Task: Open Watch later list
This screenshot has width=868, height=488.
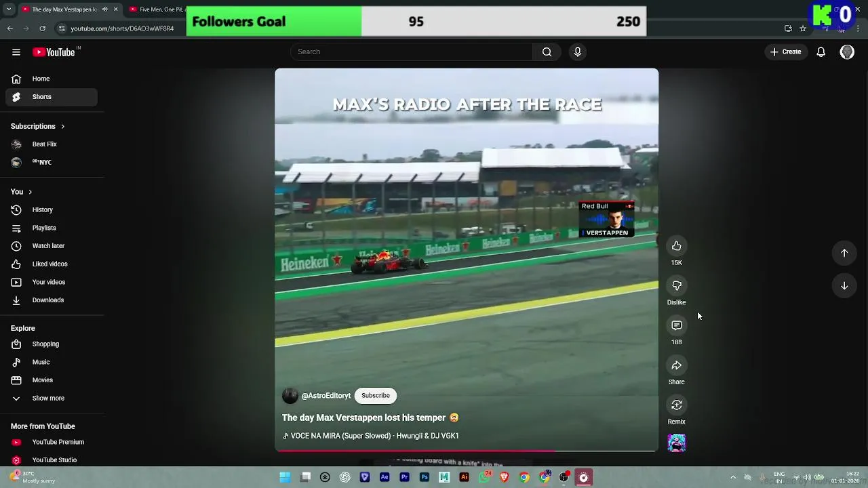Action: click(x=52, y=246)
